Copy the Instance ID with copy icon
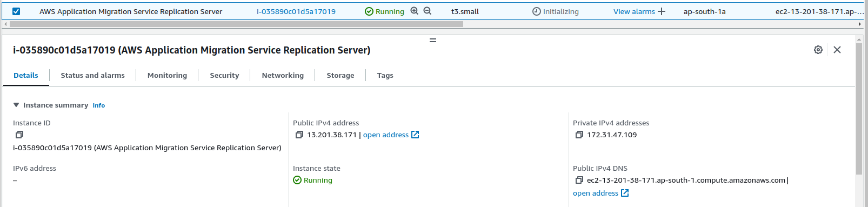This screenshot has height=207, width=868. pos(19,135)
